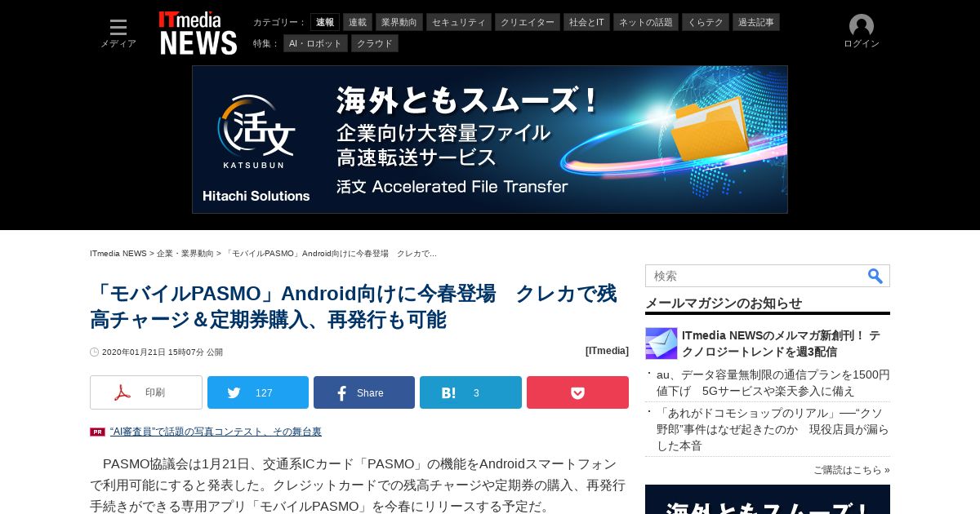Select the 社会とIT category tab
980x514 pixels.
pos(586,22)
